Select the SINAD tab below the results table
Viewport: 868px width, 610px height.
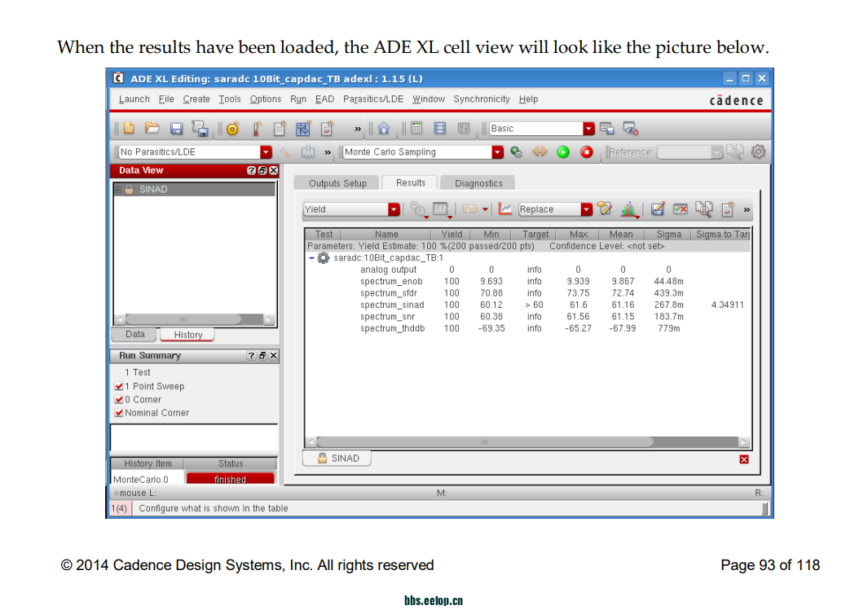(337, 459)
